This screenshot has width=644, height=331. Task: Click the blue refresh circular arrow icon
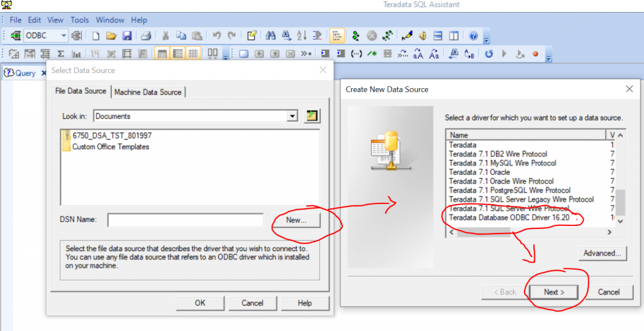(488, 54)
